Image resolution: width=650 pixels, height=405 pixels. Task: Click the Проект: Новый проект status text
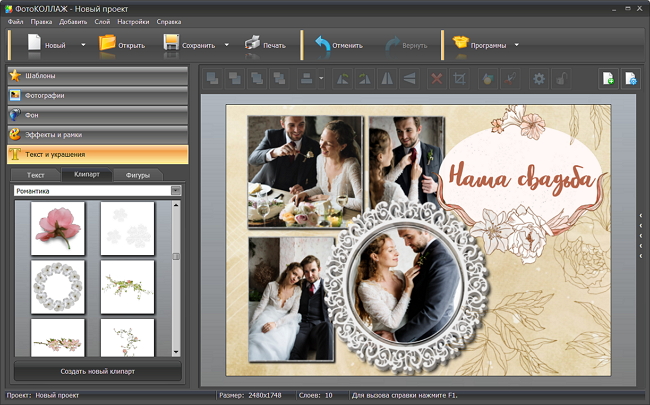(43, 395)
